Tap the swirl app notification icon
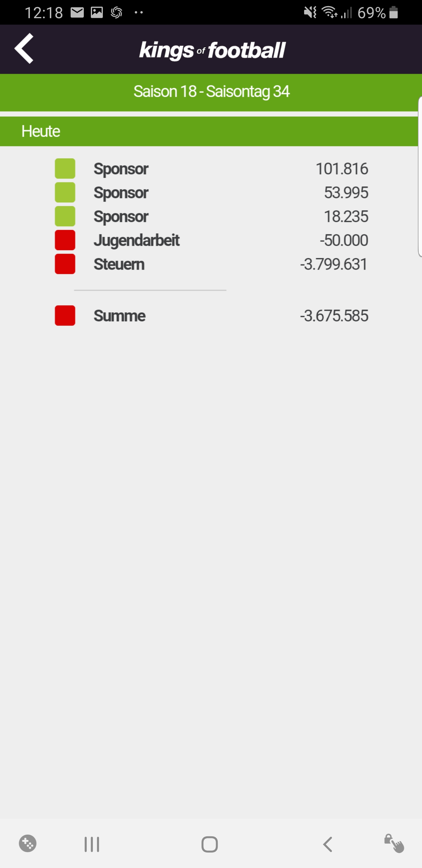Screen dimensions: 422x868 click(x=117, y=13)
